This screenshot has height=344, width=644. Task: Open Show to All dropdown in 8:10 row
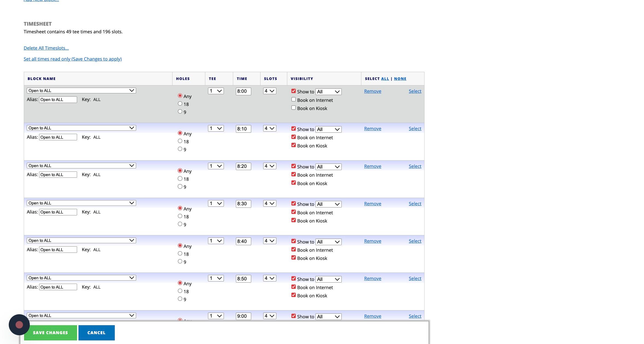coord(328,129)
